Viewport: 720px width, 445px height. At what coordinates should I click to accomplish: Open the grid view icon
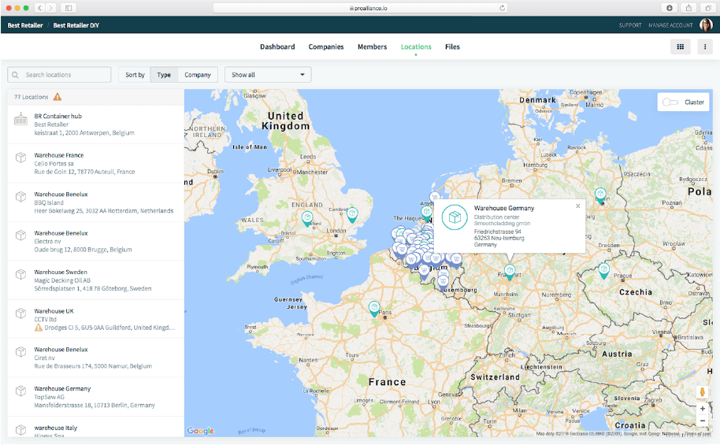(x=681, y=47)
